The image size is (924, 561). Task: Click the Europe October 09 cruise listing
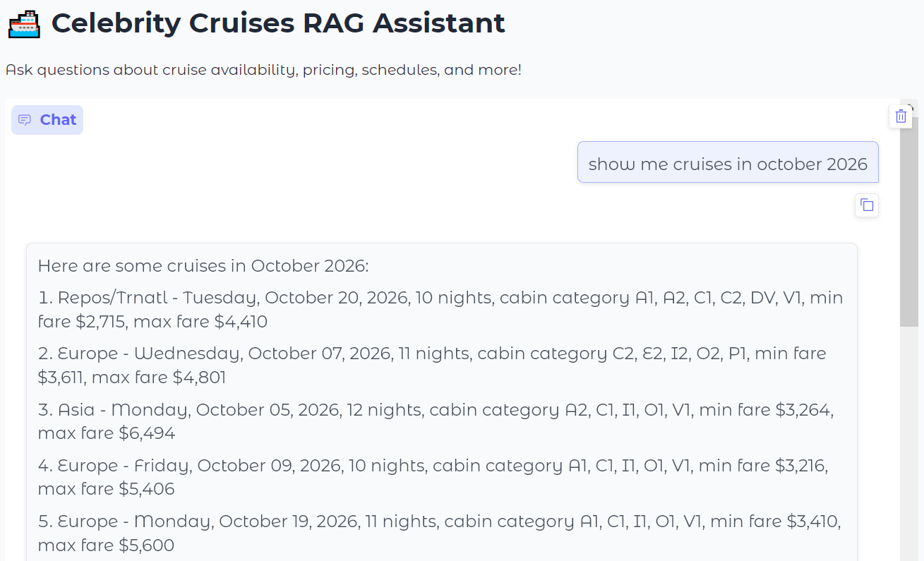(434, 476)
